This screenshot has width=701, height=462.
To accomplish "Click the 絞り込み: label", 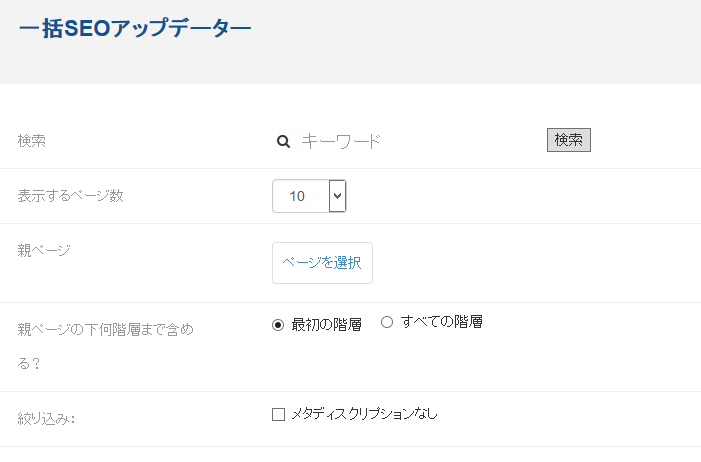I will pyautogui.click(x=46, y=419).
